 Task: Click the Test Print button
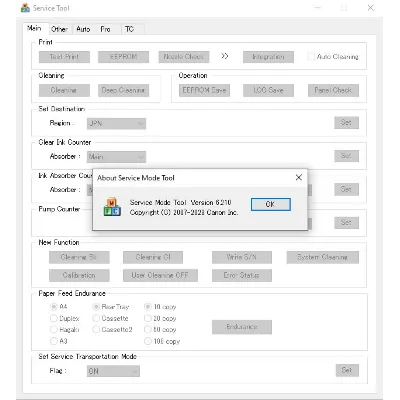64,57
